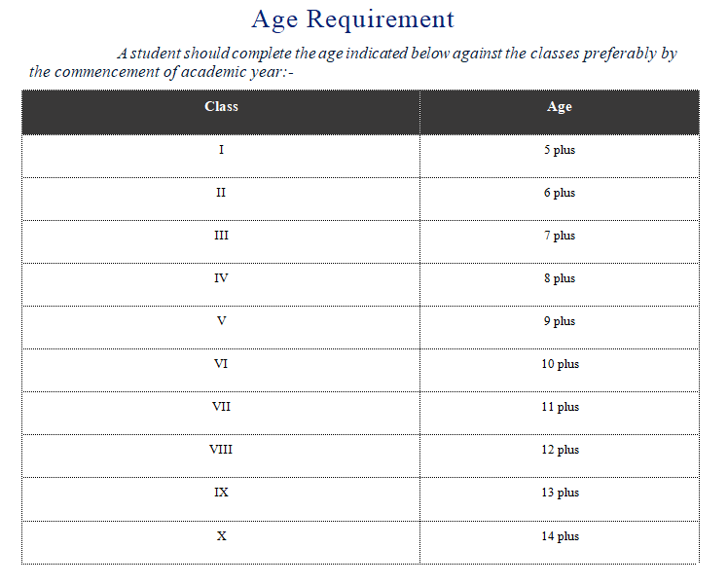The height and width of the screenshot is (585, 728).
Task: Click the 9 plus age cell
Action: (560, 327)
